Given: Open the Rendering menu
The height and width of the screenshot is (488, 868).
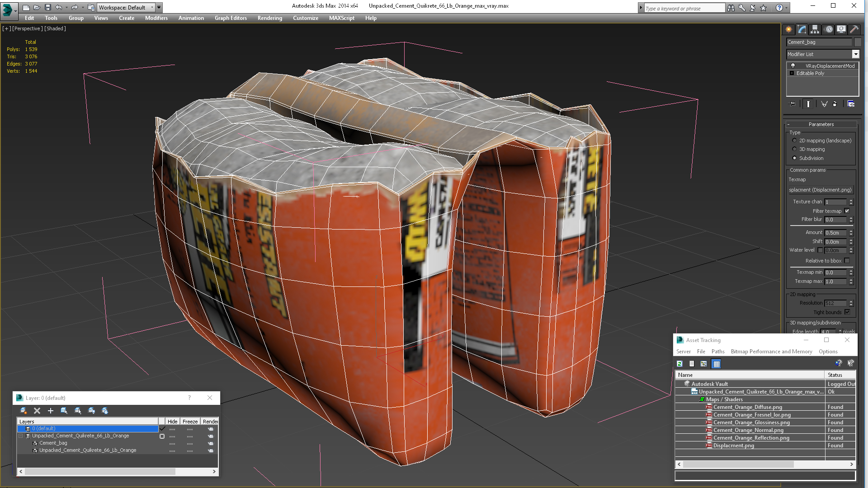Looking at the screenshot, I should (x=270, y=18).
